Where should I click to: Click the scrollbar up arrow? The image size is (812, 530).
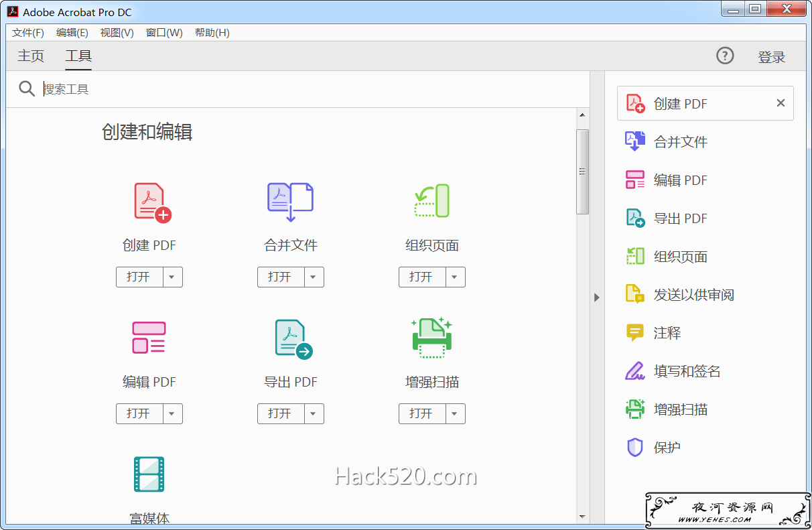(x=582, y=115)
